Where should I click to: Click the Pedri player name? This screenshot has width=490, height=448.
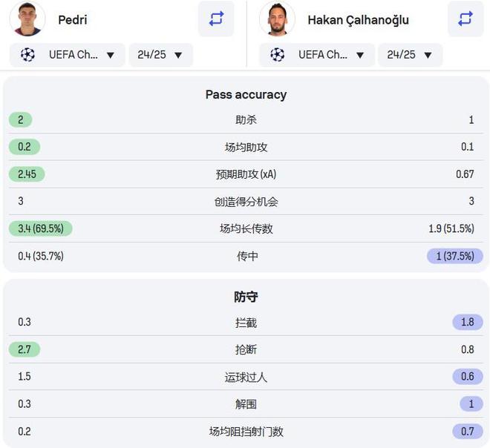tap(72, 20)
